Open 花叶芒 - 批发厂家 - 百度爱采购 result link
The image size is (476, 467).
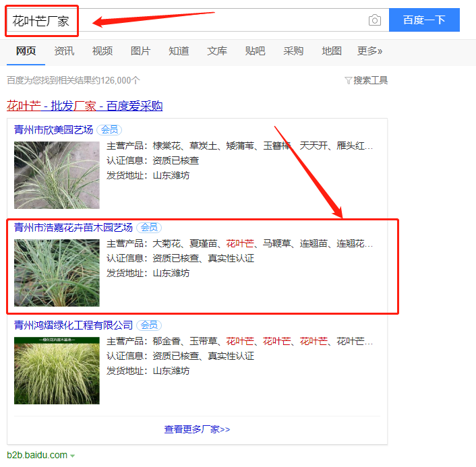click(x=84, y=106)
